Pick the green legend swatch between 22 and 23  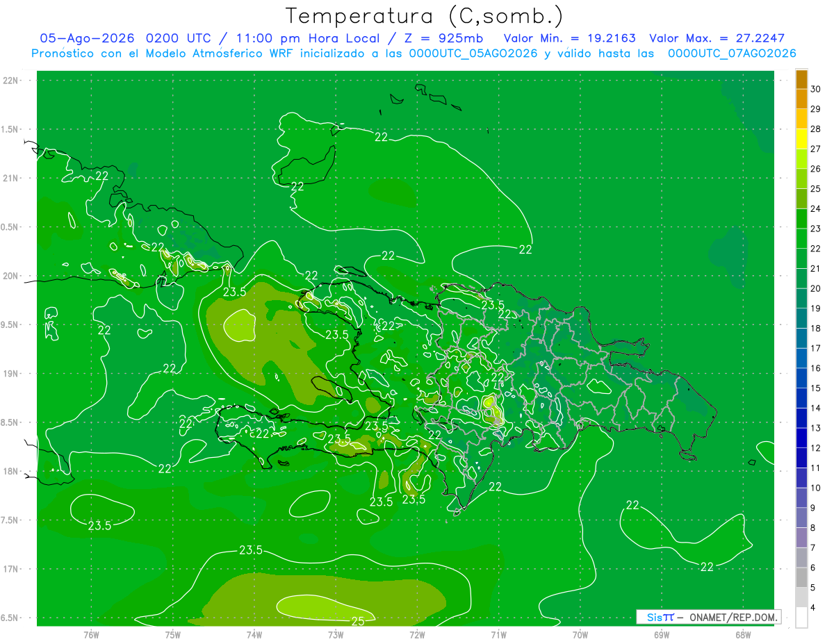(x=802, y=238)
